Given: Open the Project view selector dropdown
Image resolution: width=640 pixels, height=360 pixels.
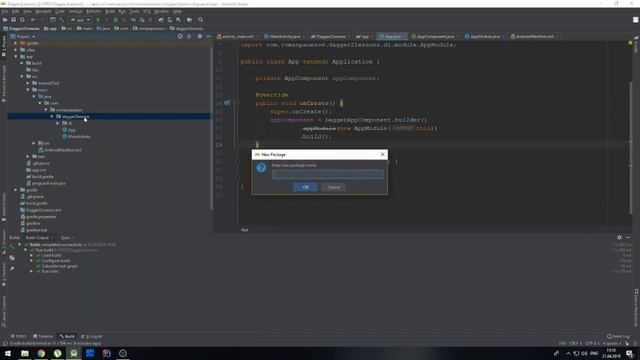Looking at the screenshot, I should tap(24, 36).
